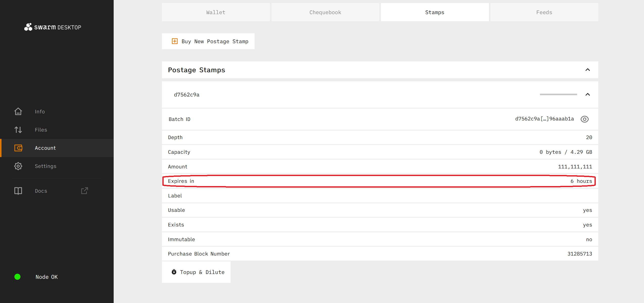The height and width of the screenshot is (303, 644).
Task: Click the wallet icon beside Account
Action: [18, 148]
